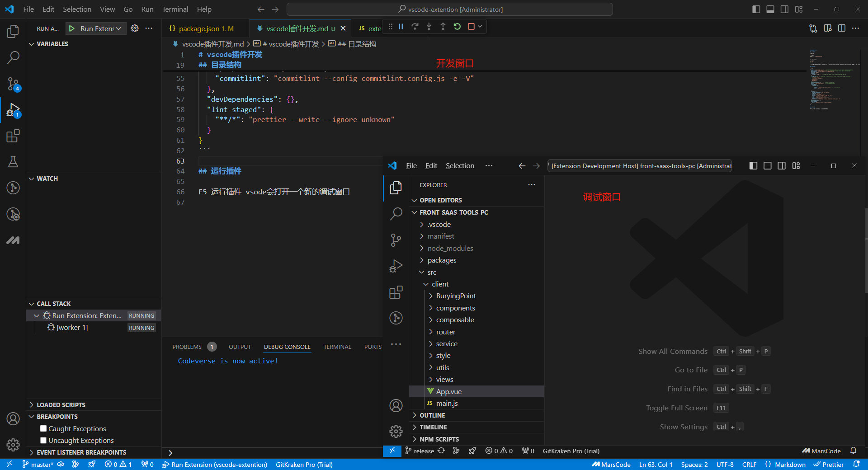Toggle panel visibility in main title bar
Image resolution: width=868 pixels, height=470 pixels.
click(x=770, y=9)
